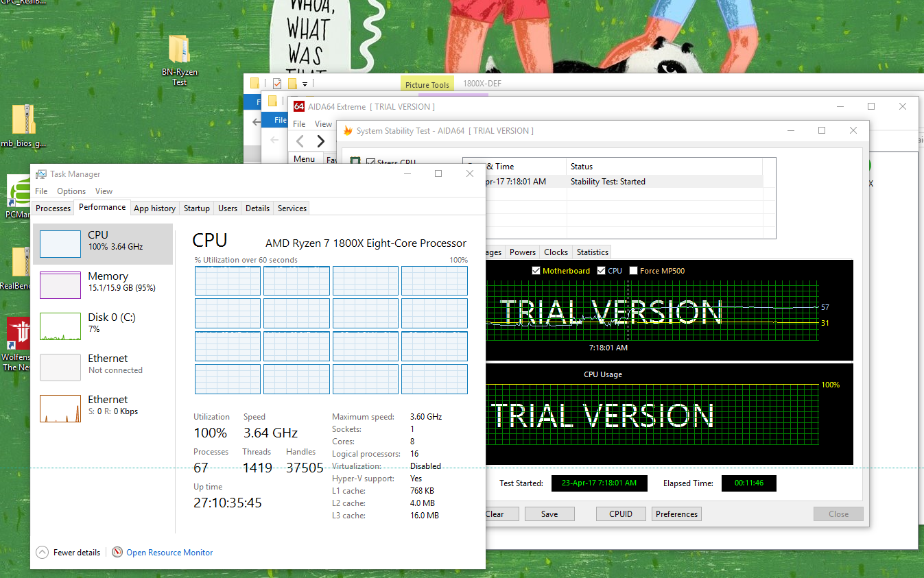924x578 pixels.
Task: Select the Memory item in performance sidebar
Action: pos(103,285)
